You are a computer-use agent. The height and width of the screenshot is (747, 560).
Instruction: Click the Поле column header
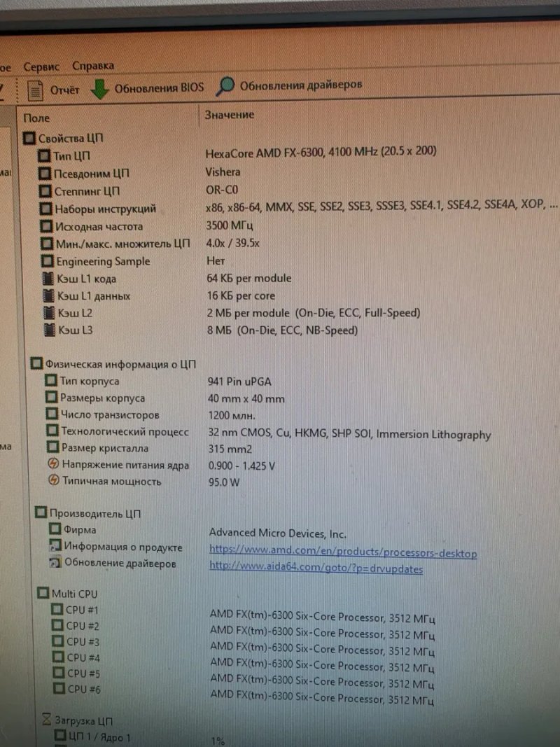click(x=36, y=118)
